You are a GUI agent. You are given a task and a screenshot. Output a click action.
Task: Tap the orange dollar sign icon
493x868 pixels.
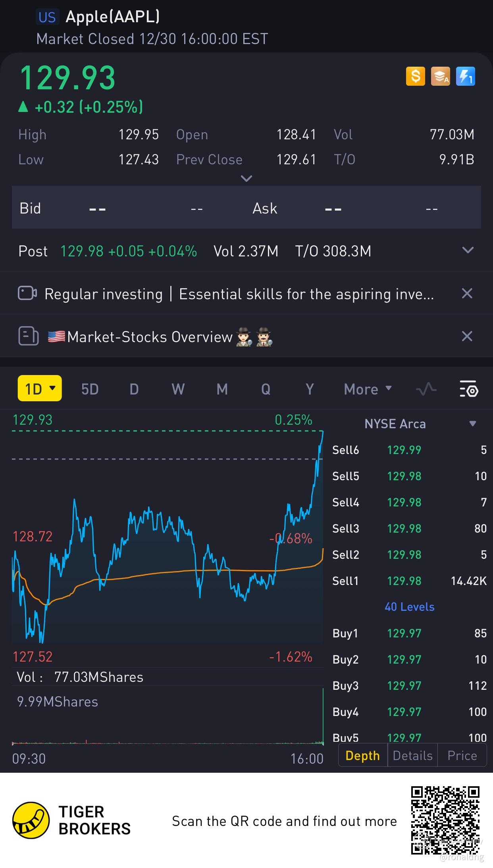click(x=416, y=76)
